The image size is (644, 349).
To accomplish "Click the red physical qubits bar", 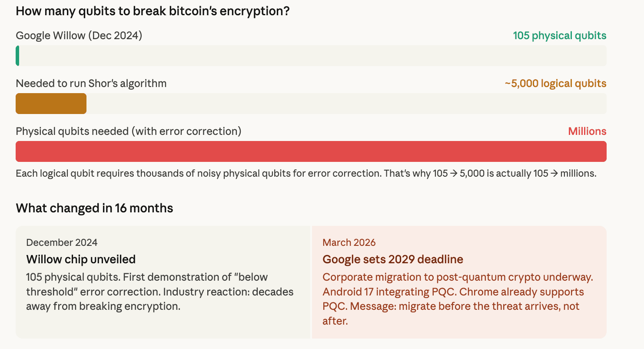I will pos(311,151).
